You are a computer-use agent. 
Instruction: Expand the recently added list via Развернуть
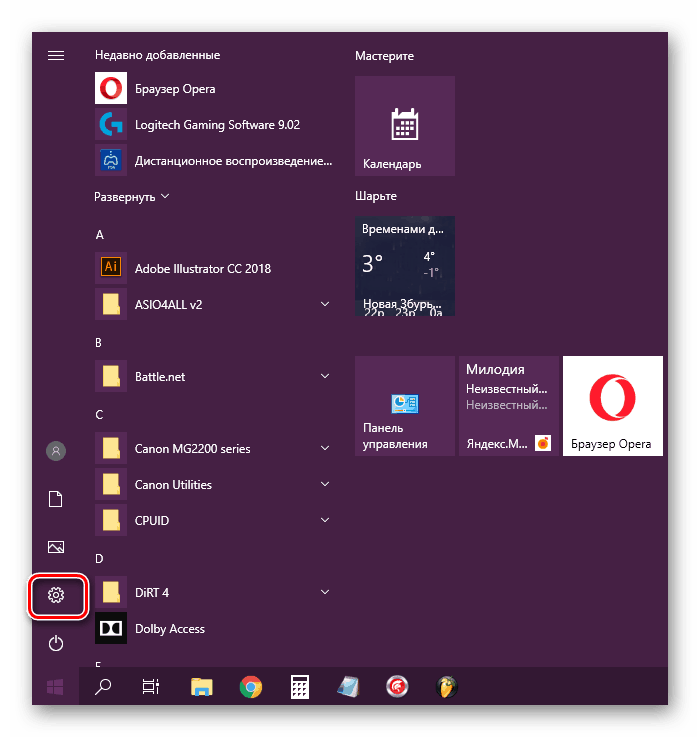[x=132, y=196]
